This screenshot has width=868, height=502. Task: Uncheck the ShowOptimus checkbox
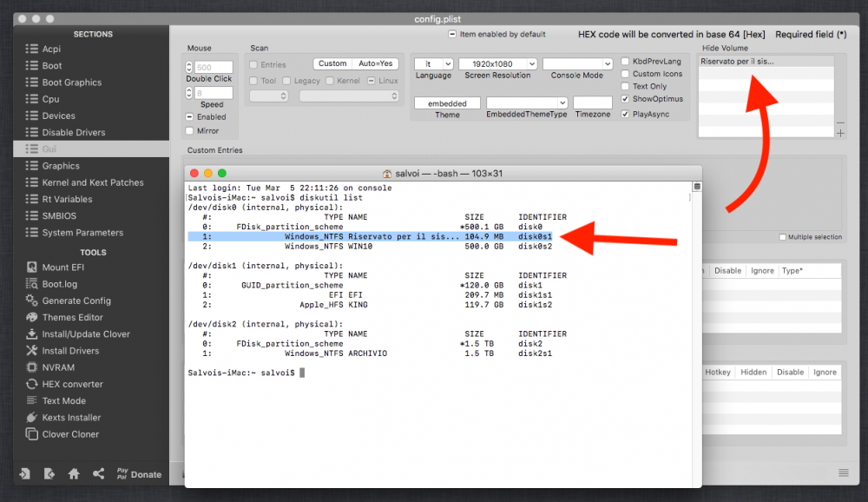pyautogui.click(x=625, y=99)
